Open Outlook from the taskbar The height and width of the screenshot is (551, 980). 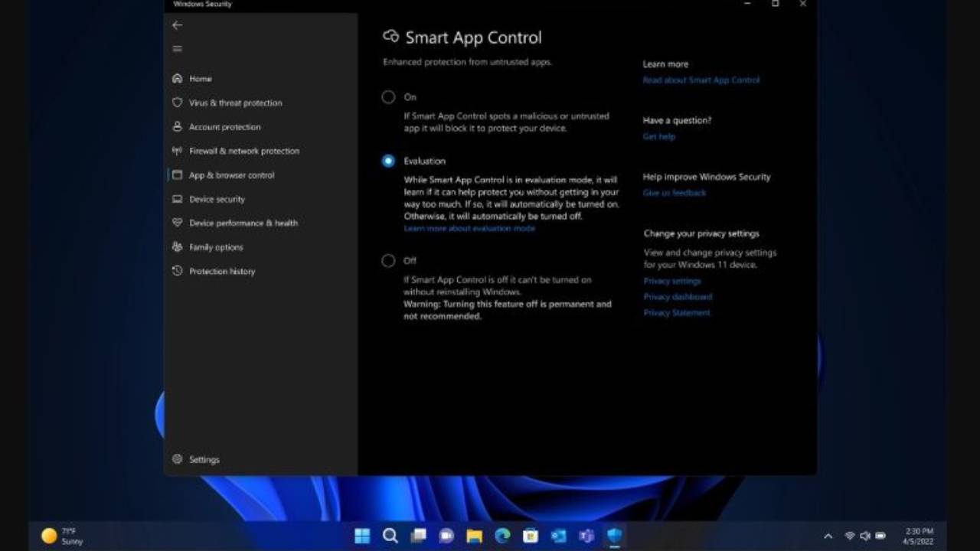pos(558,535)
